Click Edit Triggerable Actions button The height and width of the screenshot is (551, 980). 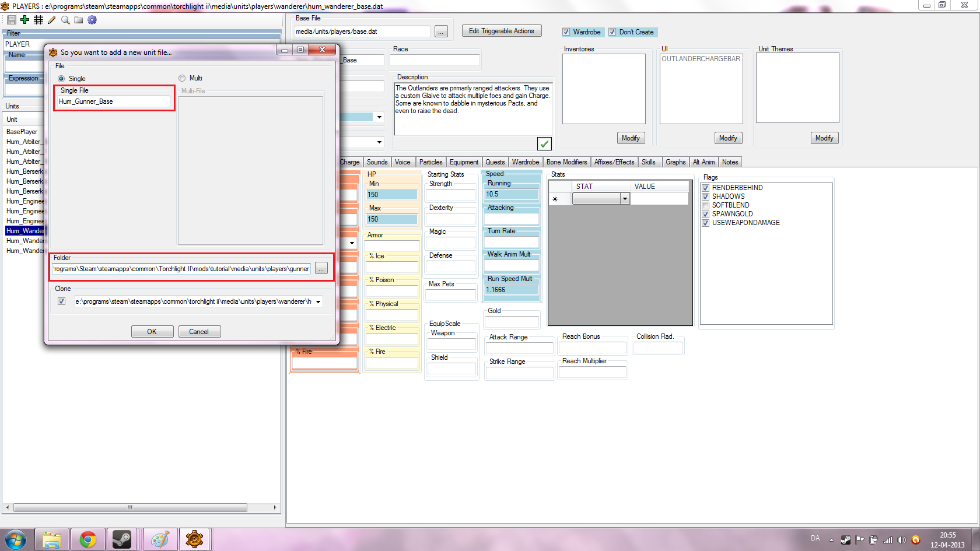click(502, 31)
